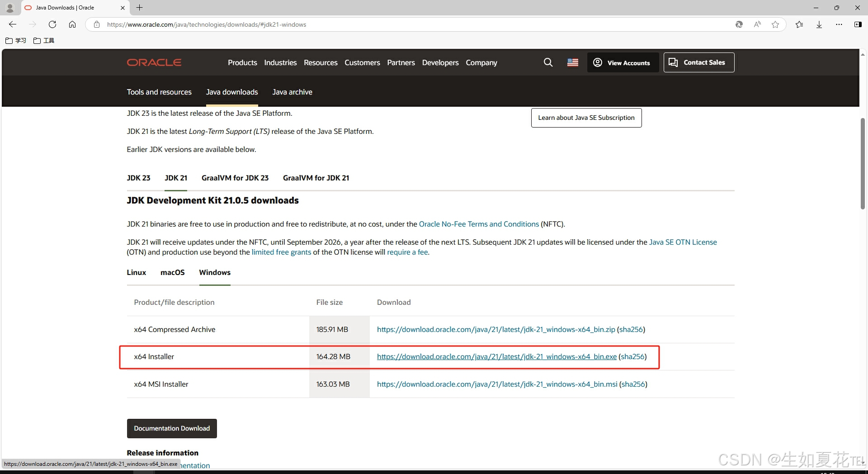This screenshot has width=868, height=474.
Task: Open the browser downloads icon
Action: 819,24
